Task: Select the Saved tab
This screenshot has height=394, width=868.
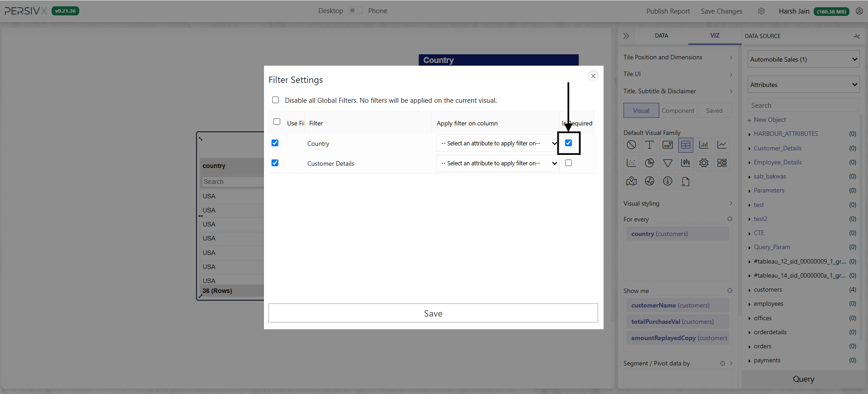Action: tap(714, 111)
